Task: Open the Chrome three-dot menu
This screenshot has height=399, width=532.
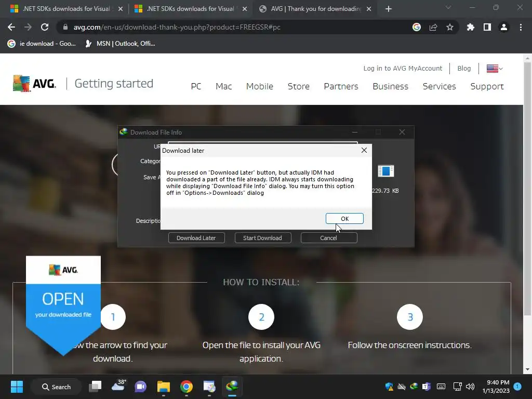Action: click(521, 27)
